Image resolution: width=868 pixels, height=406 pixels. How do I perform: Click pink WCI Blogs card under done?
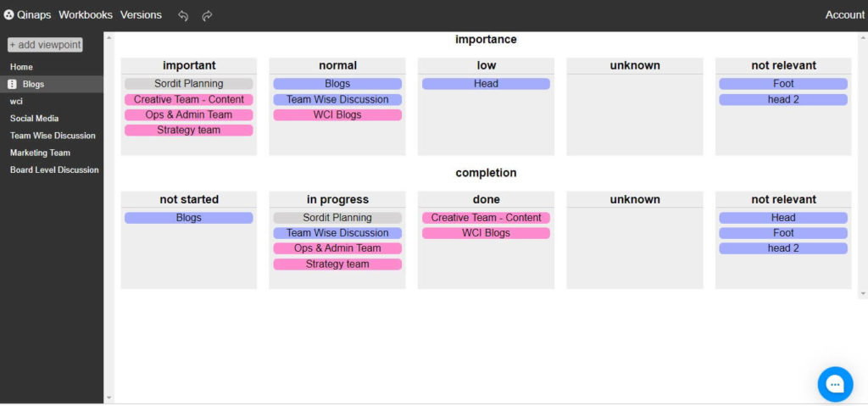(486, 233)
